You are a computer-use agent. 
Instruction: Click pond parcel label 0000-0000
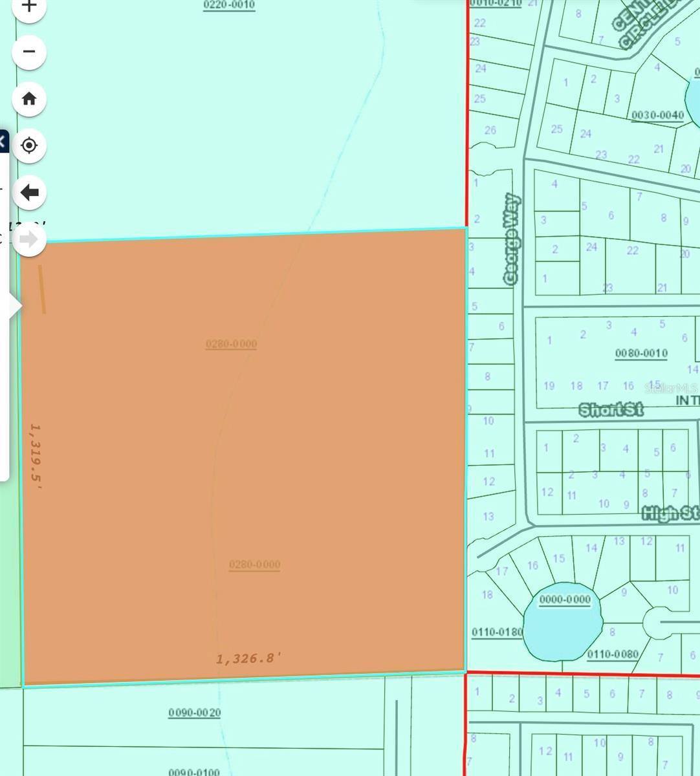[x=565, y=599]
